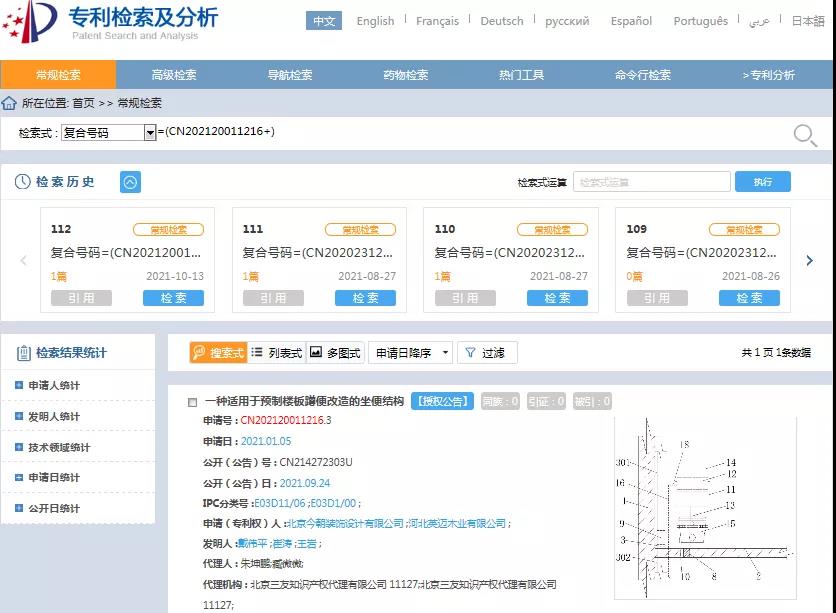
Task: Open the 药物检索 drug search tab
Action: (x=405, y=75)
